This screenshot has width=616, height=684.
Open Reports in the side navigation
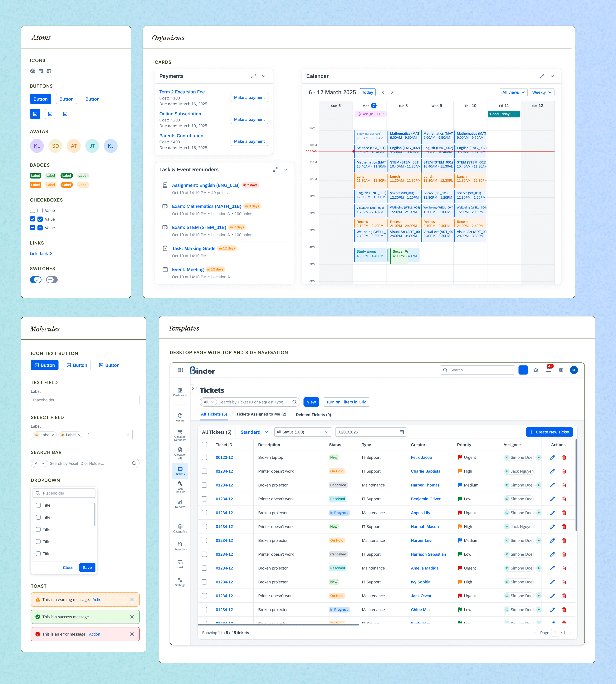pyautogui.click(x=180, y=504)
